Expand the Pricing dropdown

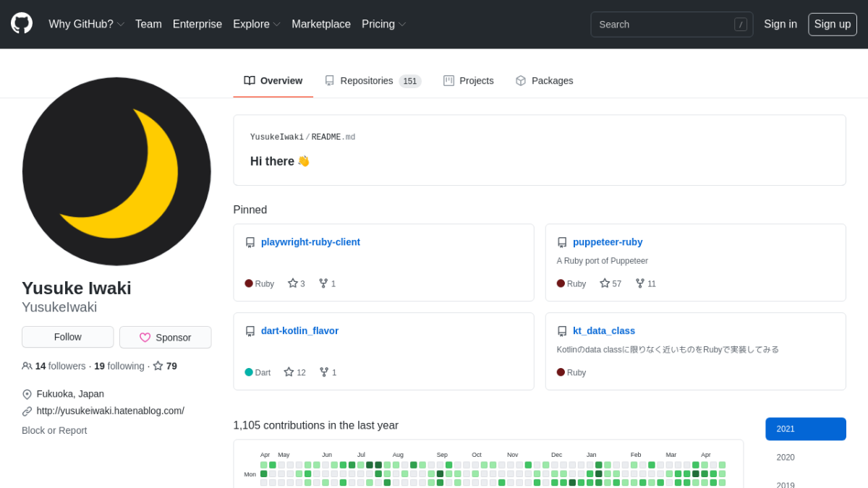click(383, 24)
